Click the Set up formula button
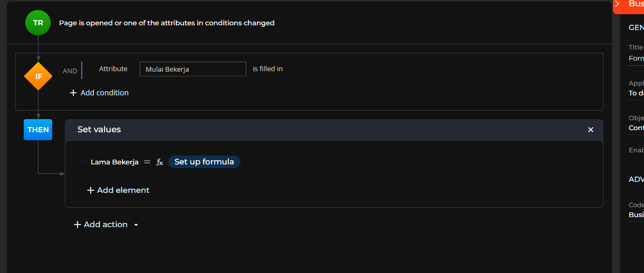 tap(204, 162)
